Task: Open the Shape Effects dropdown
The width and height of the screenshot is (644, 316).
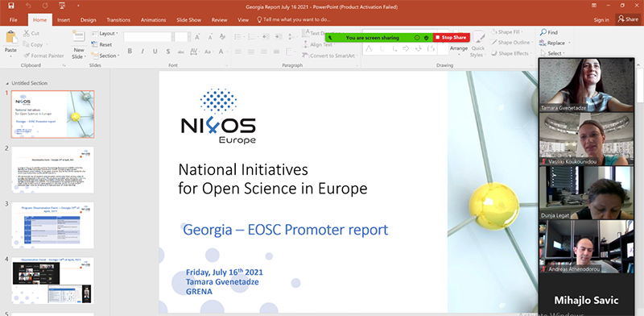Action: click(511, 53)
